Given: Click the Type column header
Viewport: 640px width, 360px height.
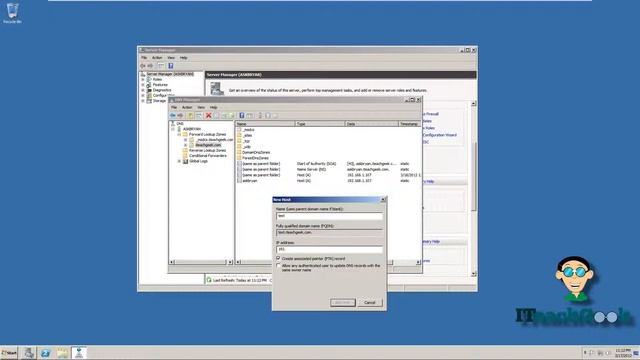Looking at the screenshot, I should point(320,124).
